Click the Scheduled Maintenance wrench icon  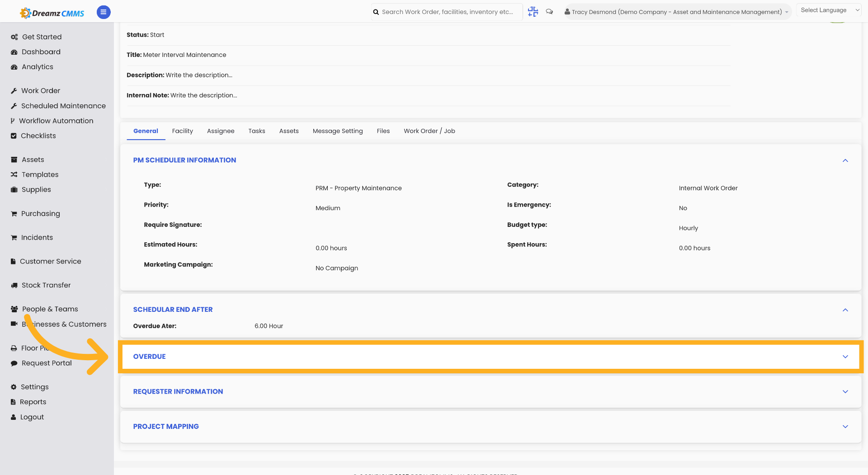click(14, 106)
